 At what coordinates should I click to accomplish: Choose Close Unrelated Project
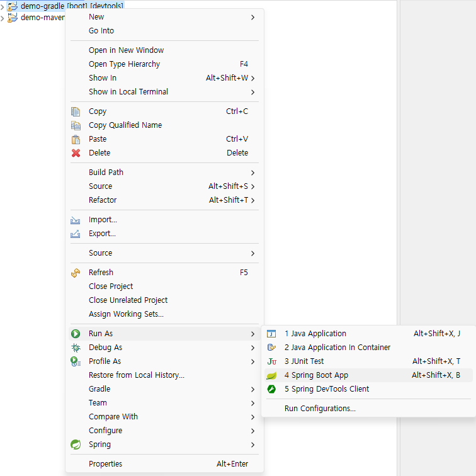(164, 300)
